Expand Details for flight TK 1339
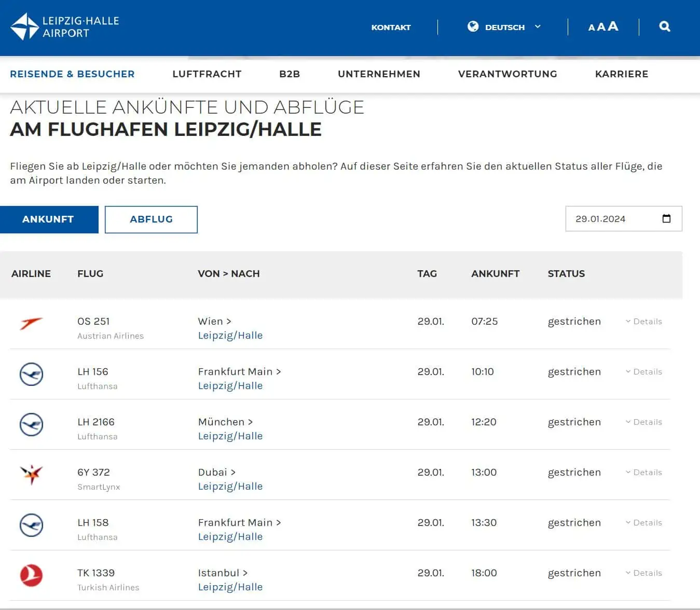 click(x=647, y=573)
